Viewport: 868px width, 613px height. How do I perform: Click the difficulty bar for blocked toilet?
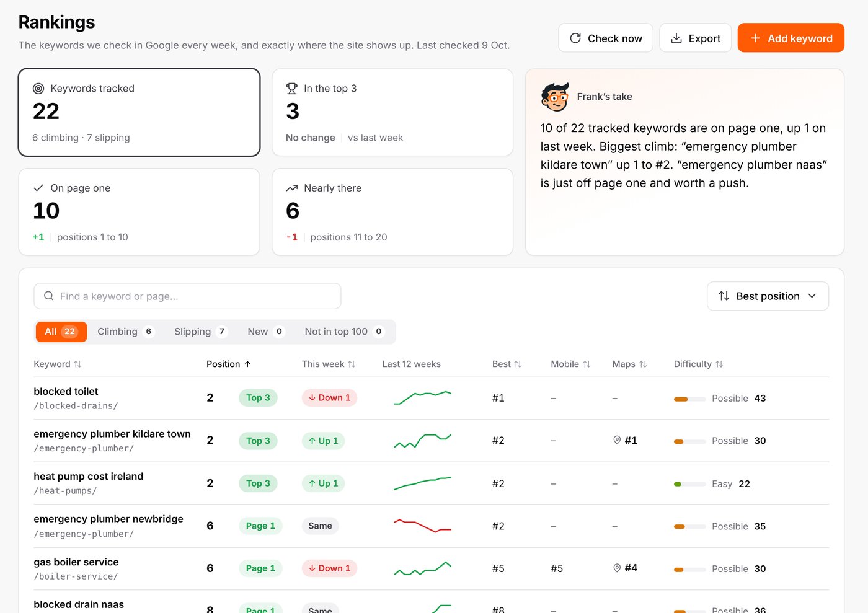point(689,399)
